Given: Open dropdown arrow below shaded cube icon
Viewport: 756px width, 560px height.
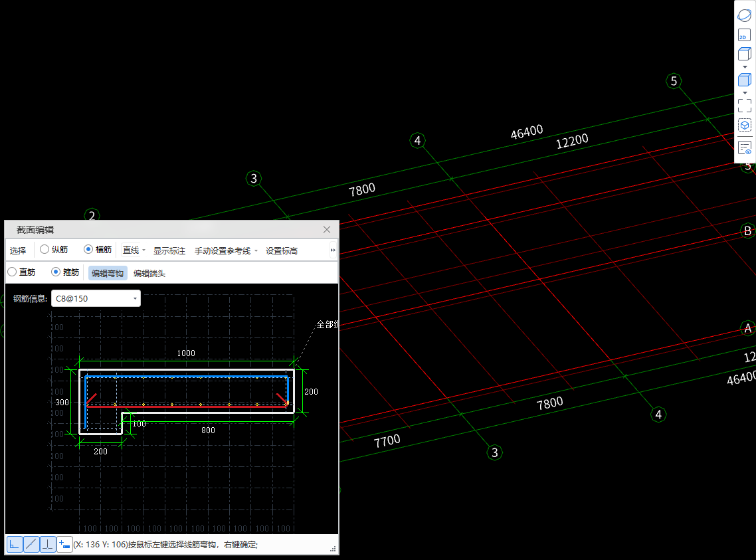Looking at the screenshot, I should 745,92.
